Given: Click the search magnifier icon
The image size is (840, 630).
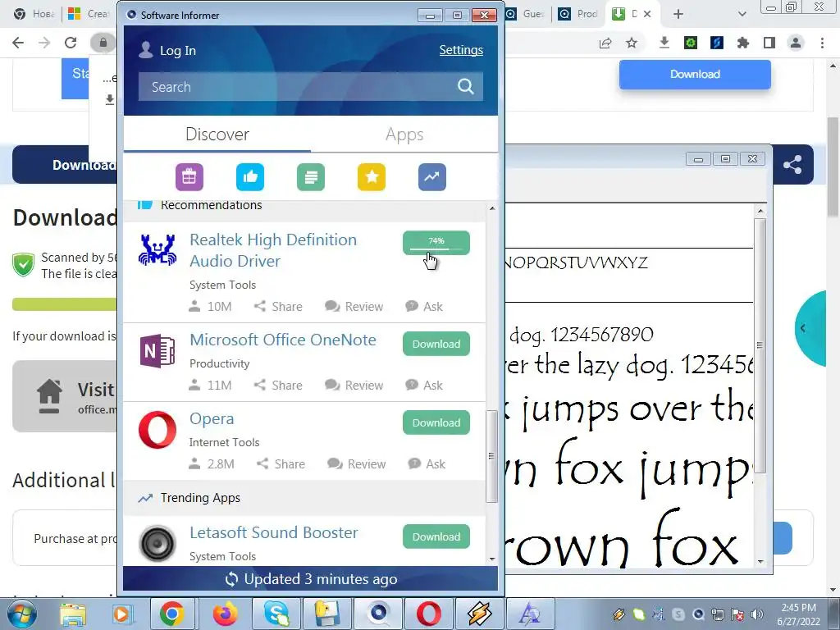Looking at the screenshot, I should click(466, 86).
